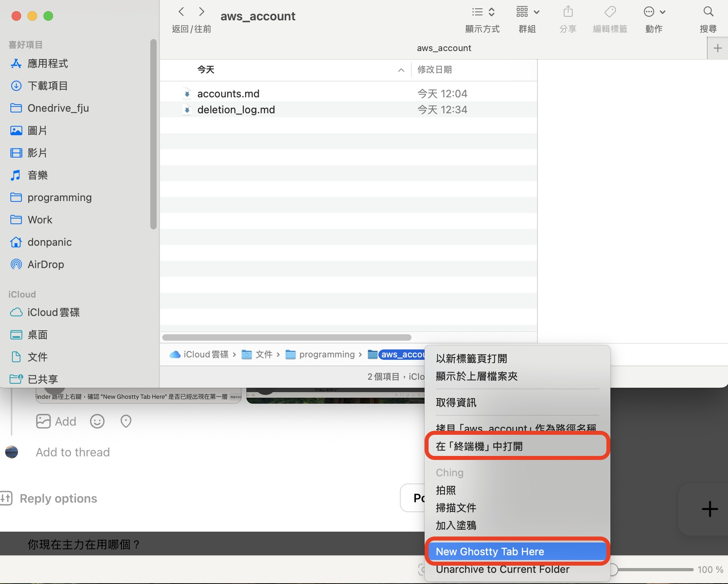Open iCloud 雲碟 in the sidebar
Image resolution: width=728 pixels, height=584 pixels.
pyautogui.click(x=53, y=313)
